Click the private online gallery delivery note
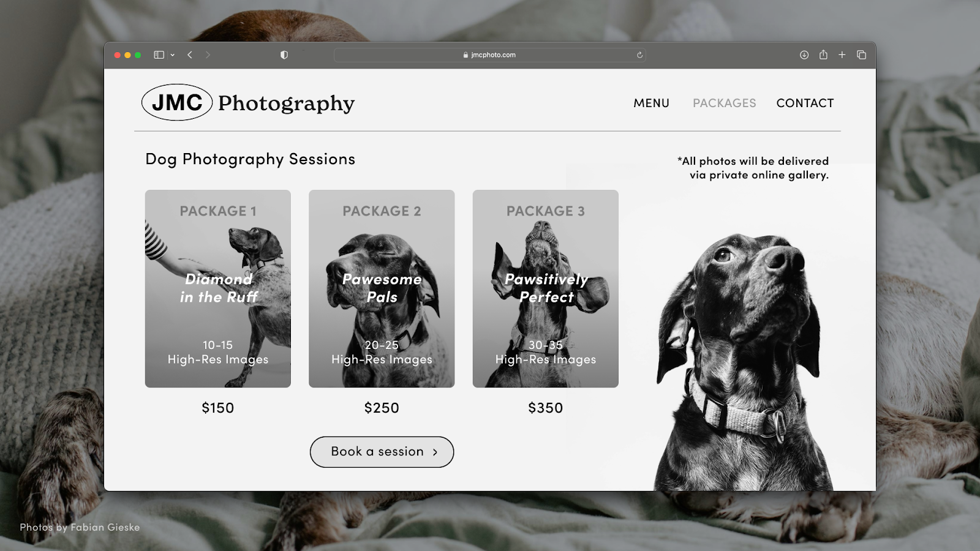The width and height of the screenshot is (980, 551). (753, 168)
